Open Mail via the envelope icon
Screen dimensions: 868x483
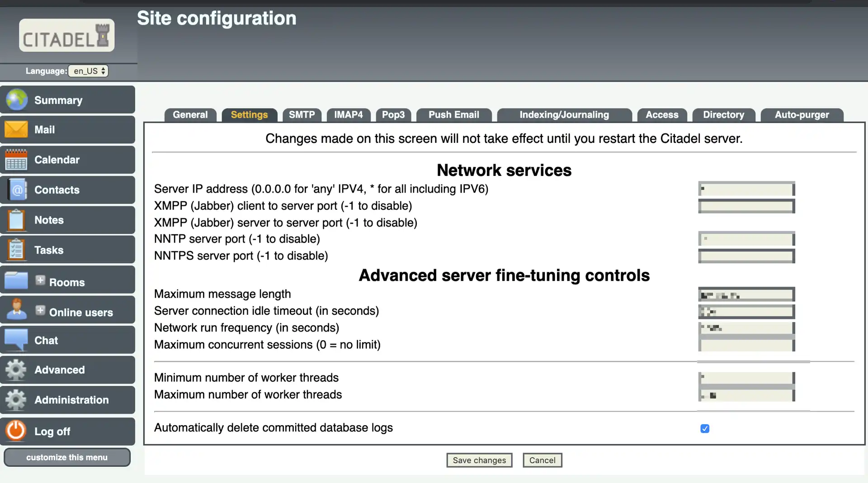pos(16,129)
